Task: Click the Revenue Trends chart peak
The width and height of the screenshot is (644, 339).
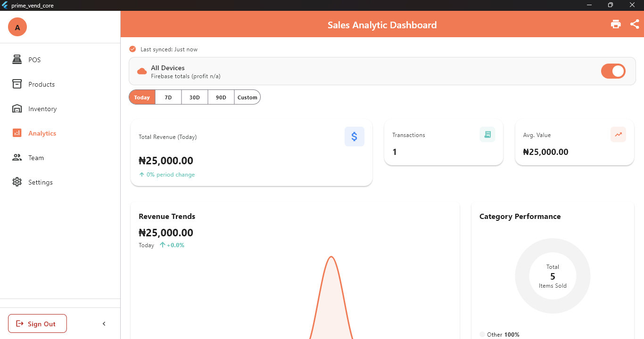Action: click(x=331, y=258)
